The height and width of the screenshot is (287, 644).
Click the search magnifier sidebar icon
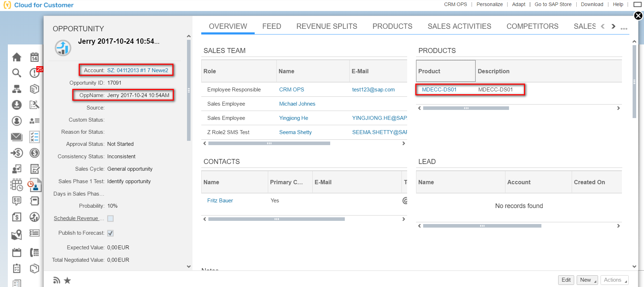(17, 73)
